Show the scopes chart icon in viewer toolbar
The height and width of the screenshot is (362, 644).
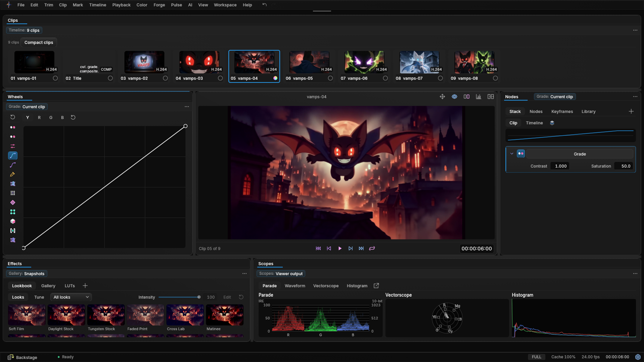point(478,97)
